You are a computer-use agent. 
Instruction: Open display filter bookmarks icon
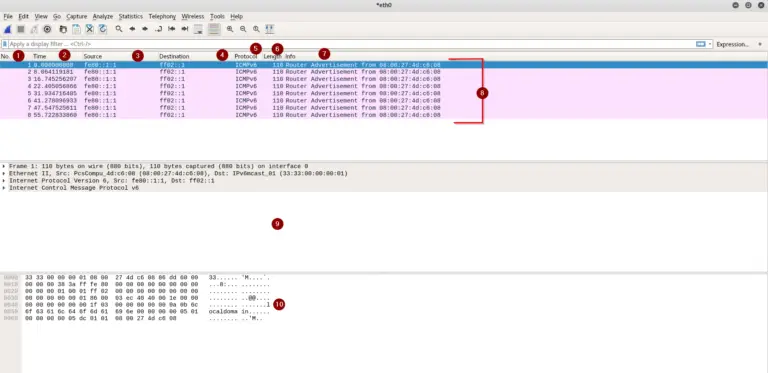point(5,44)
